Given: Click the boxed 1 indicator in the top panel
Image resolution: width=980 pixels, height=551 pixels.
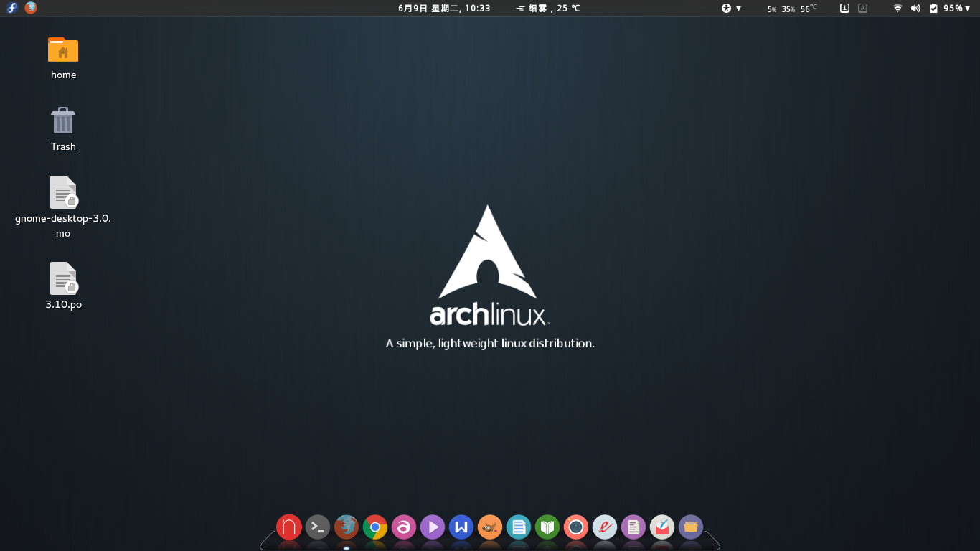Looking at the screenshot, I should click(x=844, y=9).
